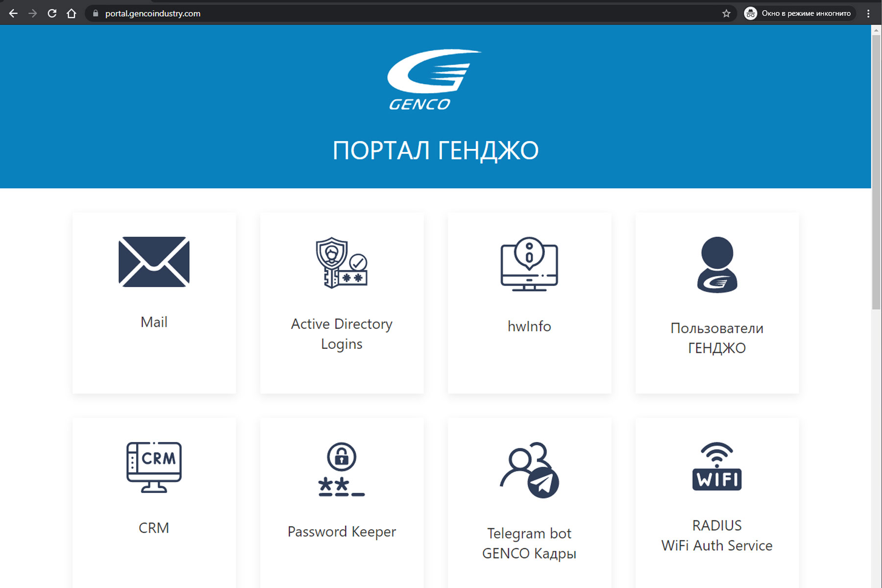Click the Password Keeper padlock icon
This screenshot has width=882, height=588.
342,469
